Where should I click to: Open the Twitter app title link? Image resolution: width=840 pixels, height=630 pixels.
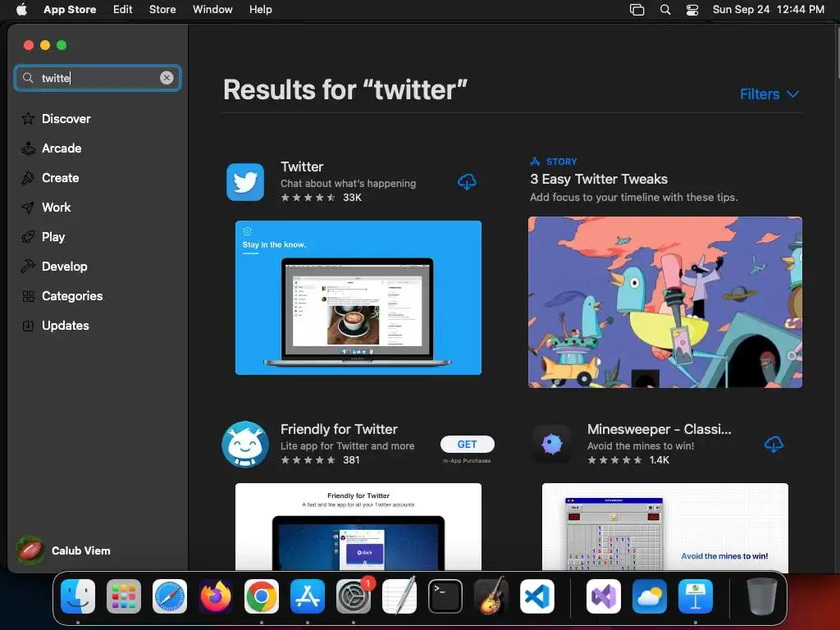point(302,167)
